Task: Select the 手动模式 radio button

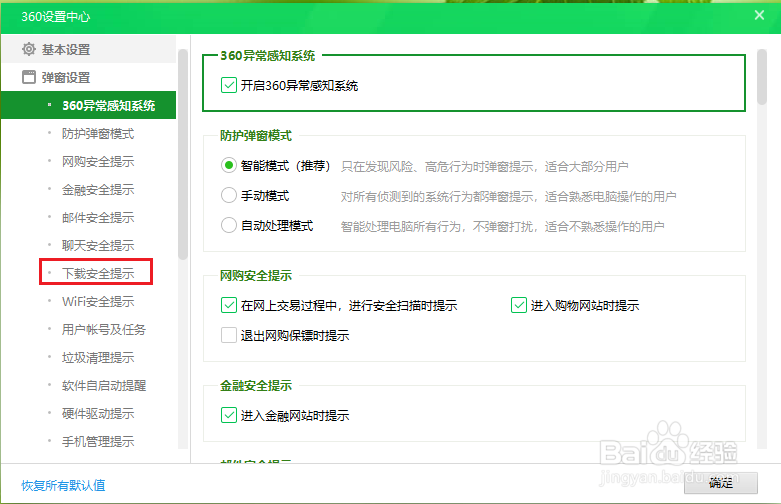Action: click(229, 195)
